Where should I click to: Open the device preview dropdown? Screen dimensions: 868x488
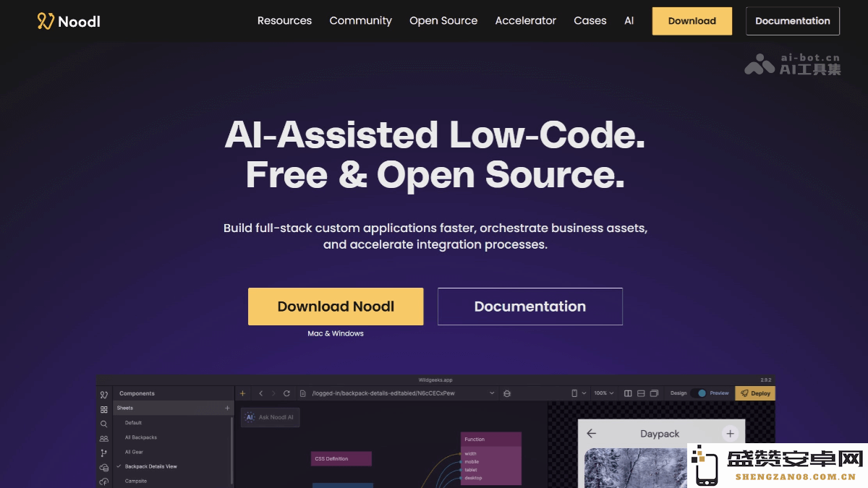pyautogui.click(x=578, y=393)
